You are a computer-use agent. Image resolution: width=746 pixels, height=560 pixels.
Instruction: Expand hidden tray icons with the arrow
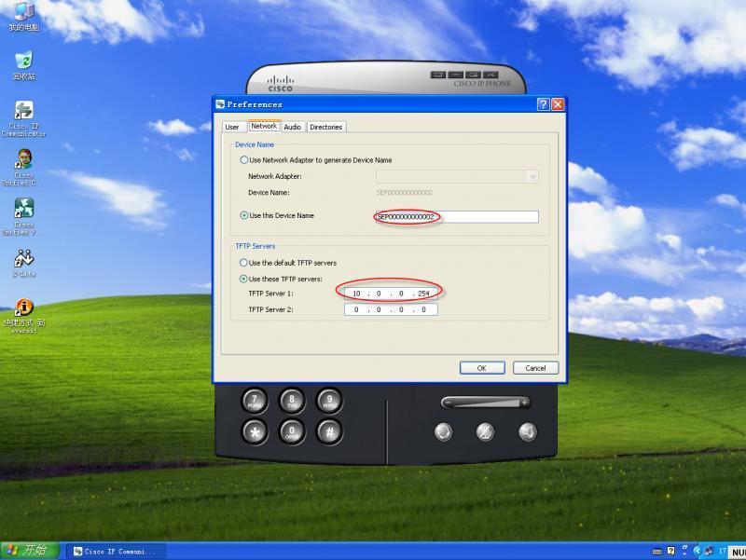697,552
